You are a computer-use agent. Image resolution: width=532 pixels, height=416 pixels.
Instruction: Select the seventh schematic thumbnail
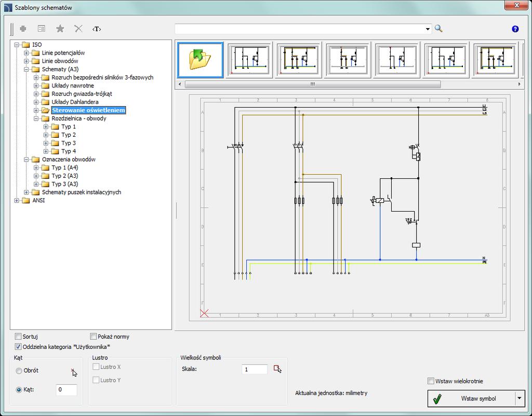pos(495,60)
